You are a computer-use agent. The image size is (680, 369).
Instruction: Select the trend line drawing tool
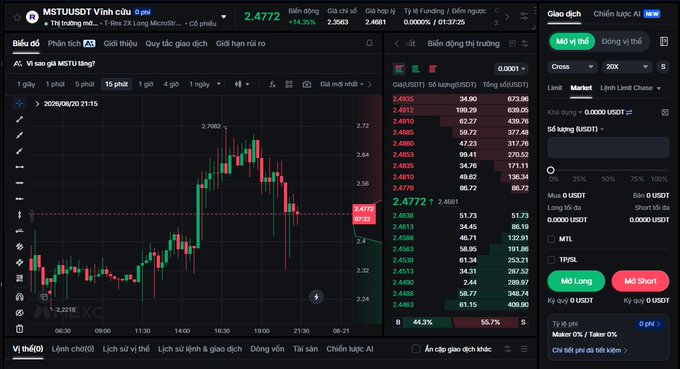tap(20, 119)
